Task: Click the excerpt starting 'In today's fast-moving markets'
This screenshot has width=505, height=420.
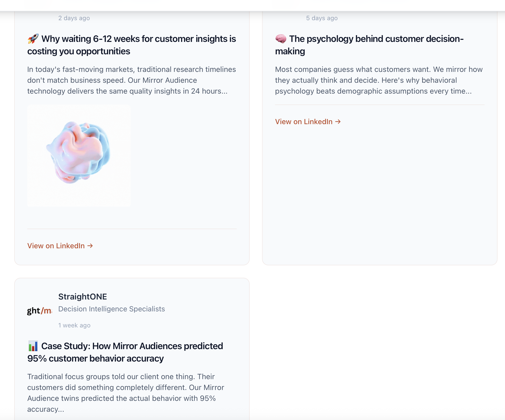Action: pyautogui.click(x=131, y=80)
